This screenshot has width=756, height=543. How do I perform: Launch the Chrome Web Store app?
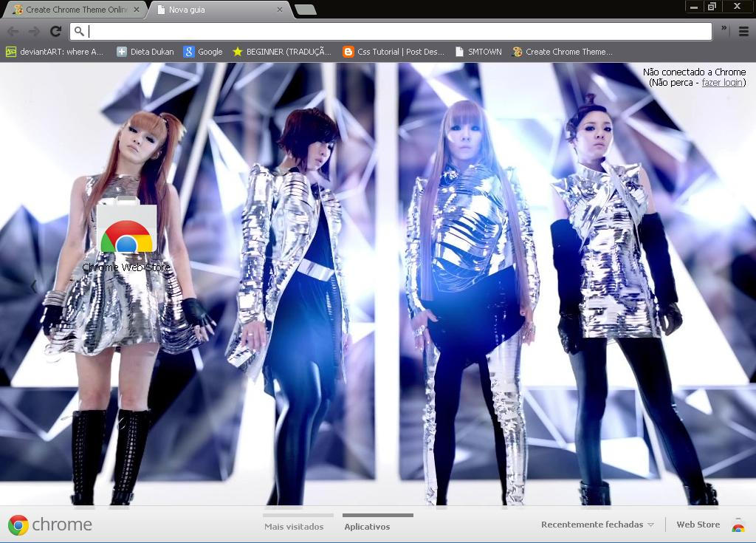click(x=126, y=229)
